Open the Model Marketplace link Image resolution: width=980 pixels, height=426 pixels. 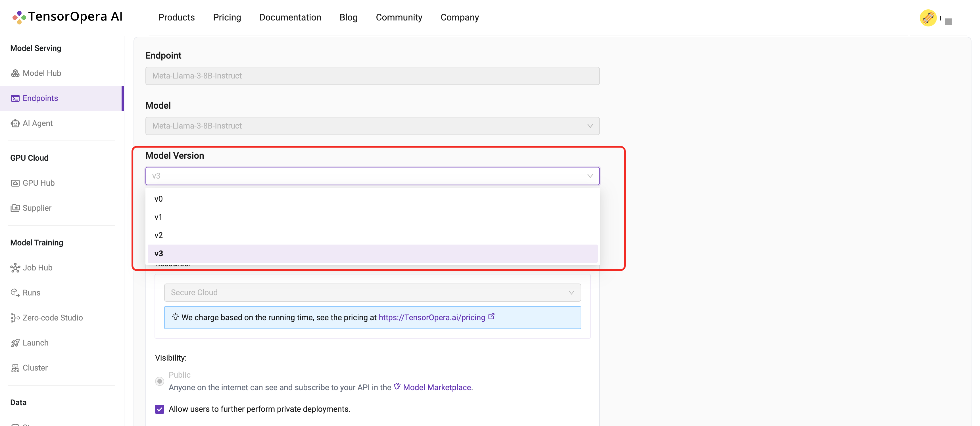tap(437, 388)
